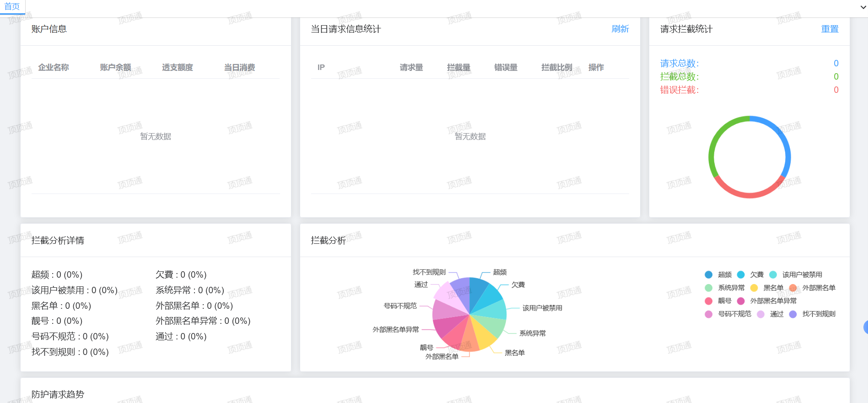Image resolution: width=868 pixels, height=403 pixels.
Task: Click the pink 靓号 legend dot
Action: click(x=709, y=301)
